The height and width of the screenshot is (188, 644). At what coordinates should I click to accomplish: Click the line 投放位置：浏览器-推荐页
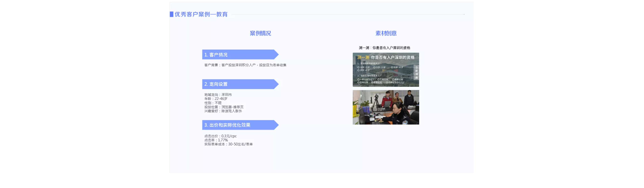(x=224, y=107)
